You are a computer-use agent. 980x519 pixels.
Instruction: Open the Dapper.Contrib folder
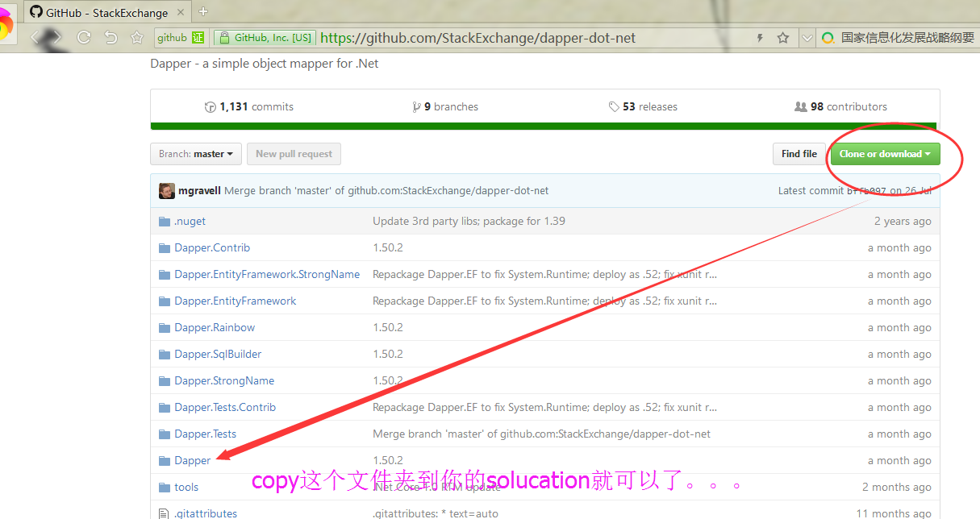point(212,247)
